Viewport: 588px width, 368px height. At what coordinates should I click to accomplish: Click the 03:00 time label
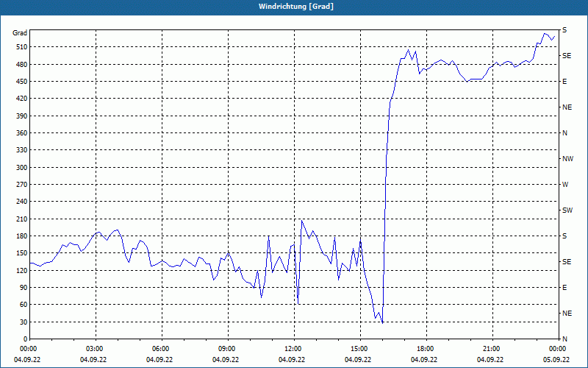(x=96, y=348)
